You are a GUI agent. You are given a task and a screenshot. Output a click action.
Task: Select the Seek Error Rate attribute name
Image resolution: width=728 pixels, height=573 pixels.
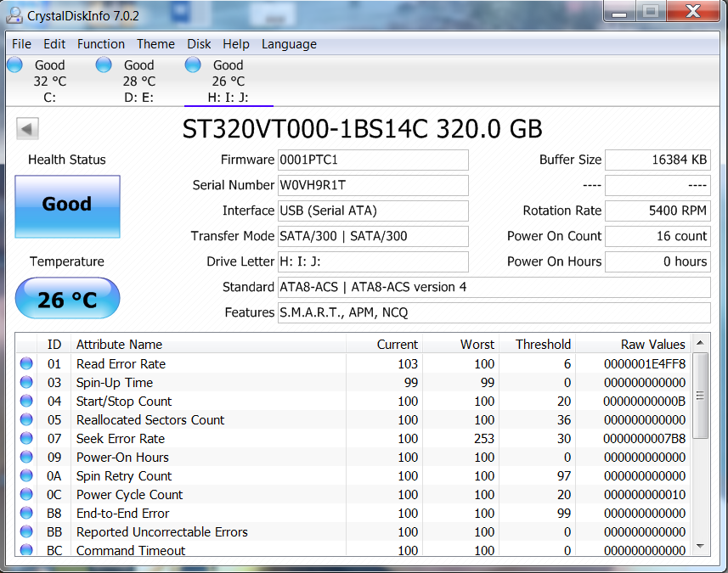coord(121,439)
